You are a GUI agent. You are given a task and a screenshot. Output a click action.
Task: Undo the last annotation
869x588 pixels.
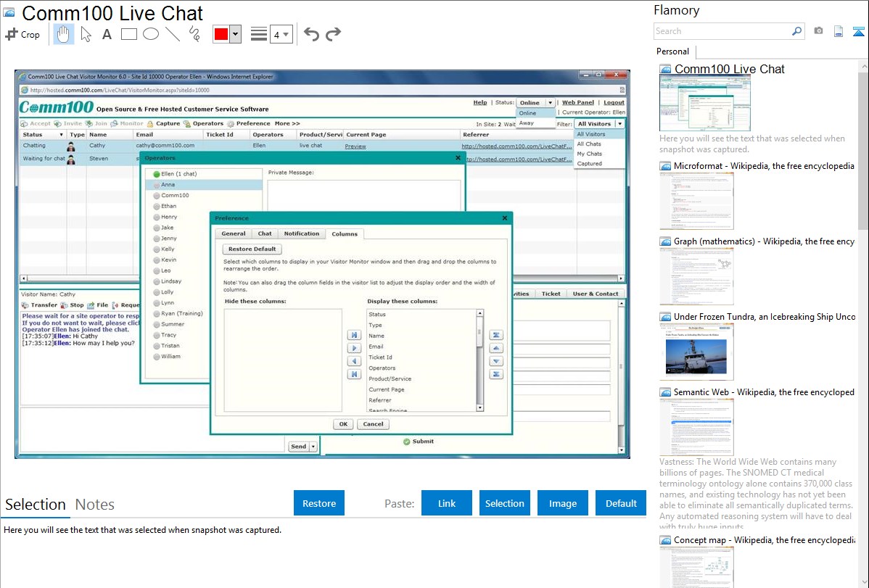[x=311, y=34]
